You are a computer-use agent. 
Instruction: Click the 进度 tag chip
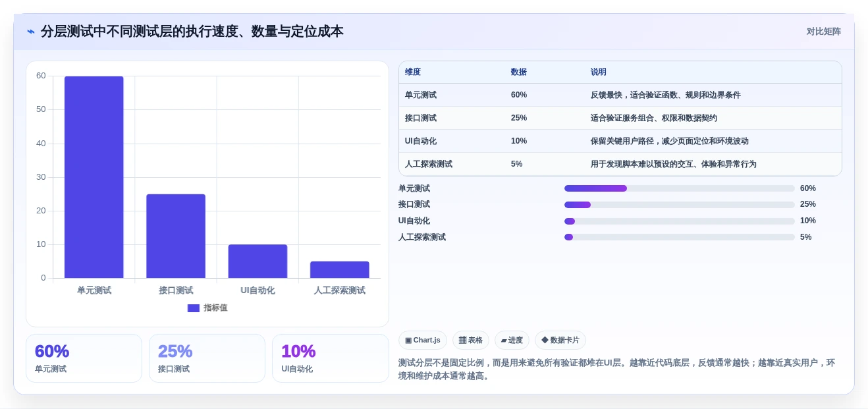click(512, 341)
